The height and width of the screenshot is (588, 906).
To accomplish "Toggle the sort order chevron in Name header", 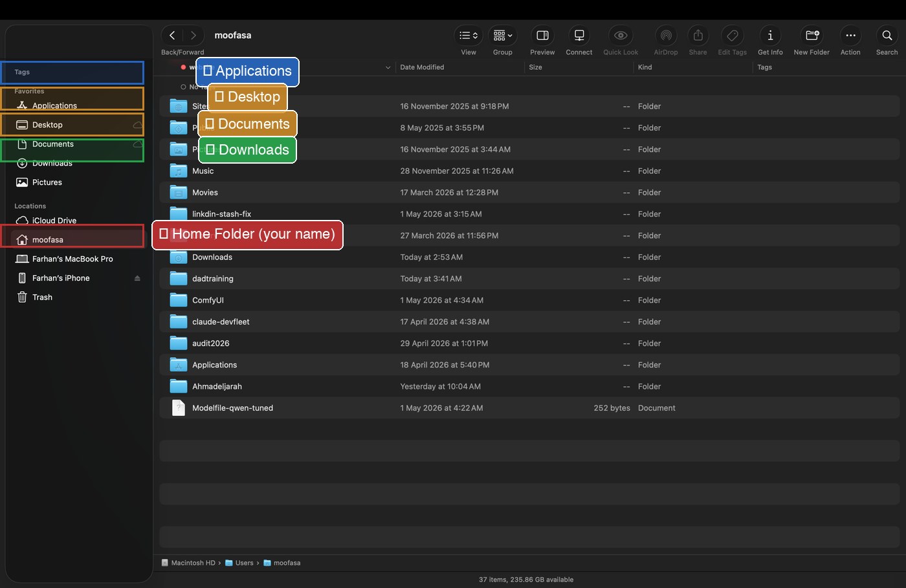I will click(x=388, y=67).
